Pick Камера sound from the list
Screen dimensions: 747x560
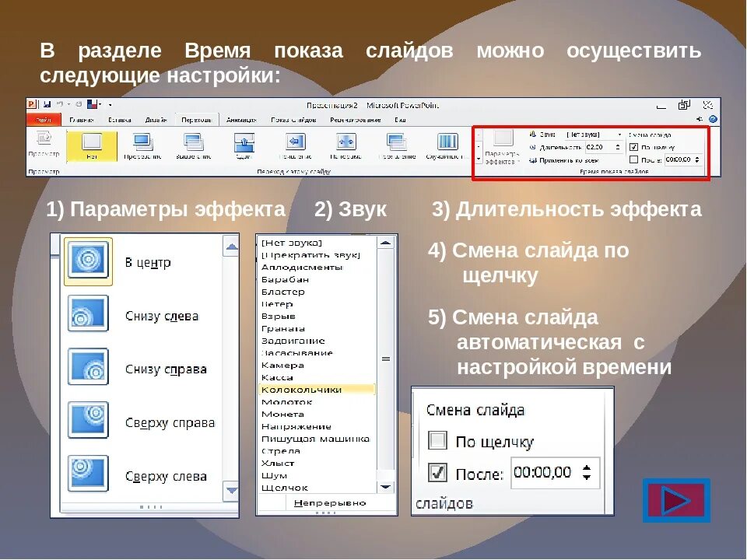click(317, 366)
